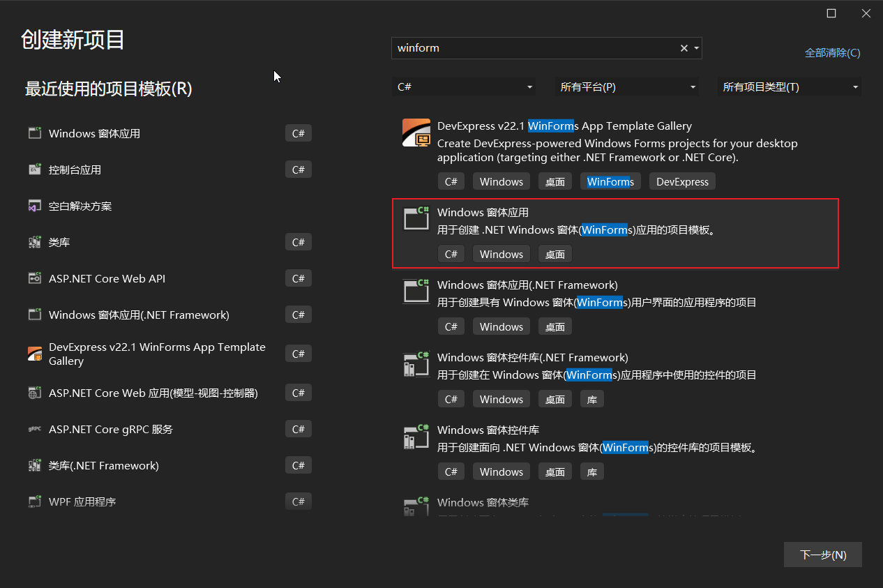Click the recent DevExpress v22.1 WinForms Gallery icon
The height and width of the screenshot is (588, 883).
[34, 354]
